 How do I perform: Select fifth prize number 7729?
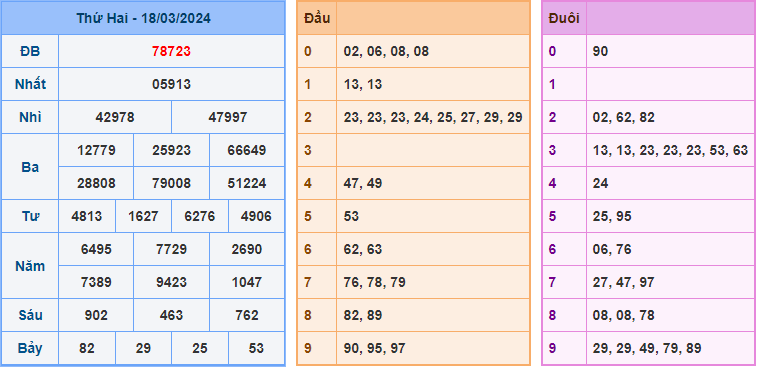(171, 249)
